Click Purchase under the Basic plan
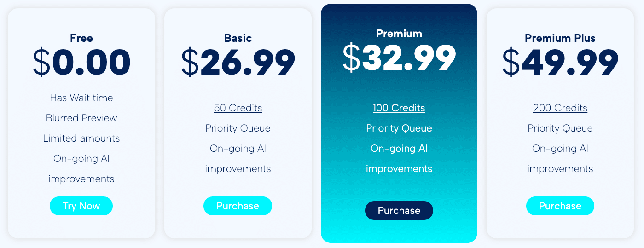The width and height of the screenshot is (644, 248). tap(238, 206)
